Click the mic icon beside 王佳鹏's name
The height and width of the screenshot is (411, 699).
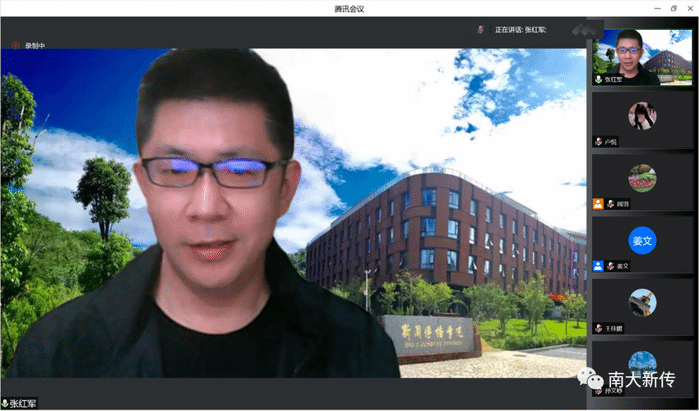coord(599,328)
